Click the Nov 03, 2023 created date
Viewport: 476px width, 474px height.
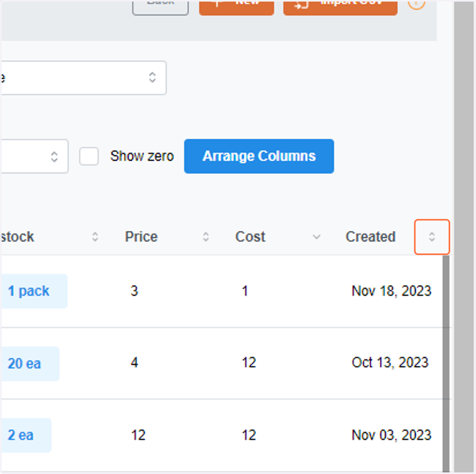[x=392, y=435]
